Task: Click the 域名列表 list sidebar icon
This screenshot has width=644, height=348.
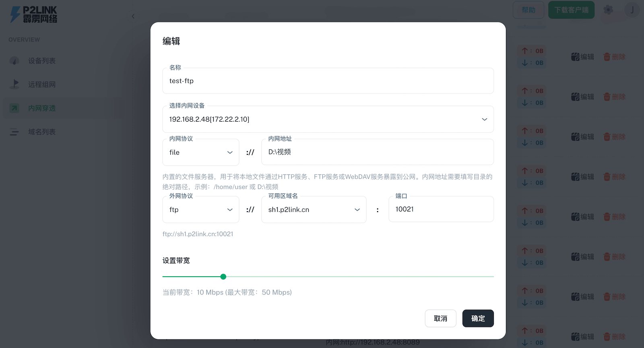Action: pos(14,132)
